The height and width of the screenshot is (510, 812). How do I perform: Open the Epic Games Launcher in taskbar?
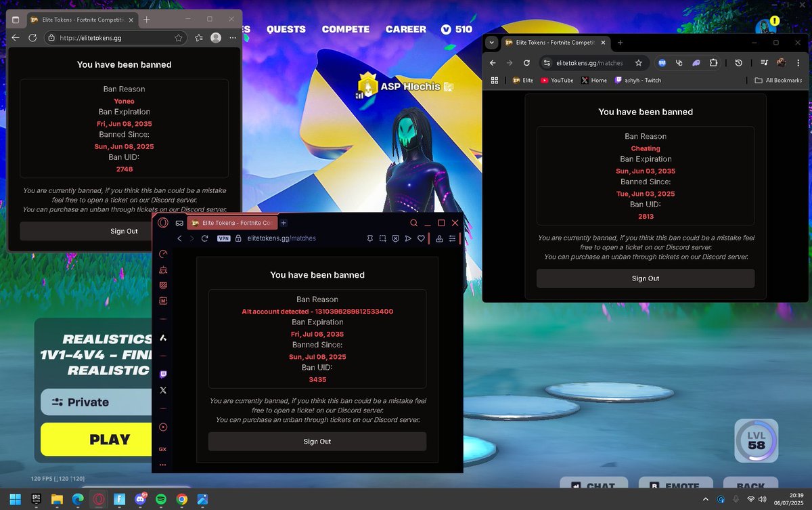click(x=37, y=499)
